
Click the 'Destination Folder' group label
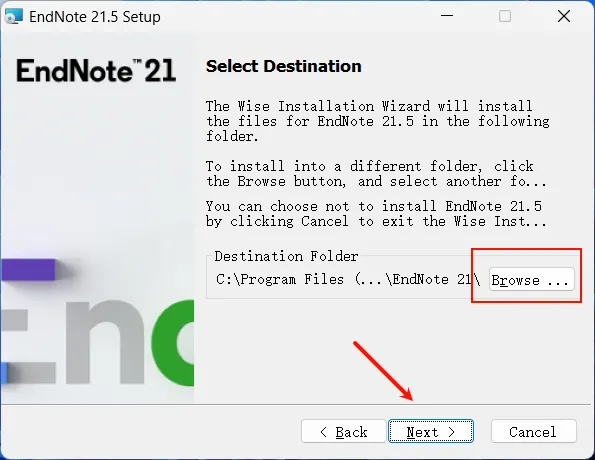click(x=286, y=256)
